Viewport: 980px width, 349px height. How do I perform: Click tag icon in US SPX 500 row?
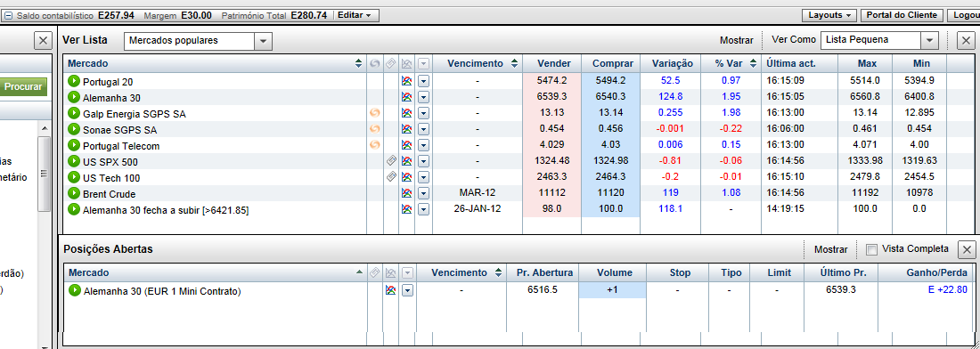pos(391,161)
